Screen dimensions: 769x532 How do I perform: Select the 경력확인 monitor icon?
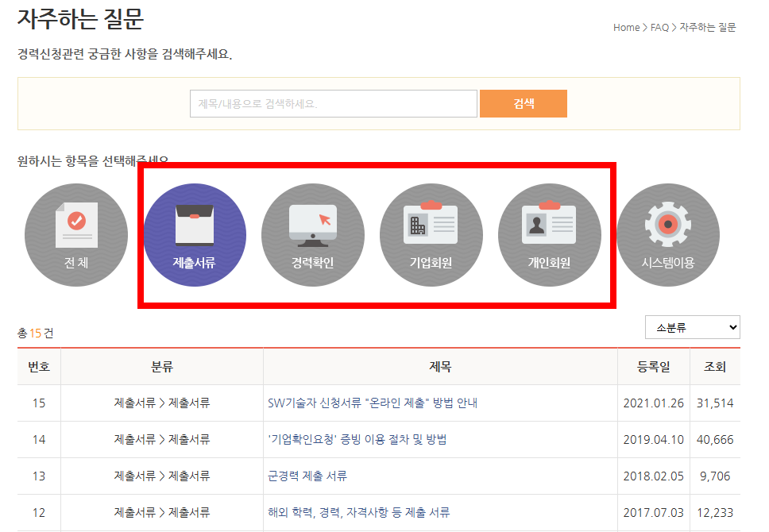point(313,235)
